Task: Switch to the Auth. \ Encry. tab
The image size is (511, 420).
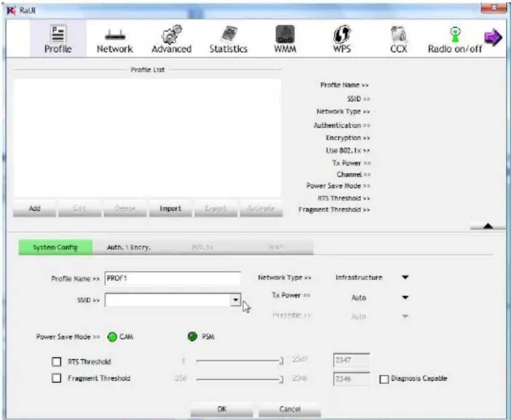Action: coord(129,248)
